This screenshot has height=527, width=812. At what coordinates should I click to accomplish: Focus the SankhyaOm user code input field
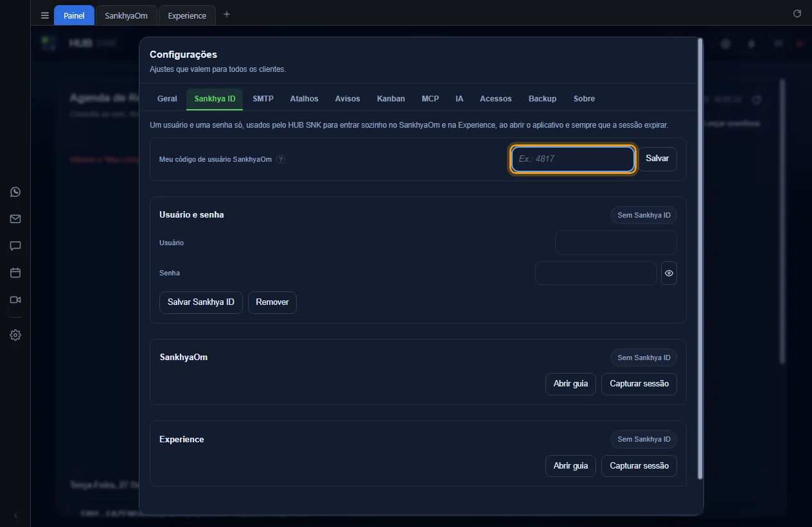[x=572, y=159]
